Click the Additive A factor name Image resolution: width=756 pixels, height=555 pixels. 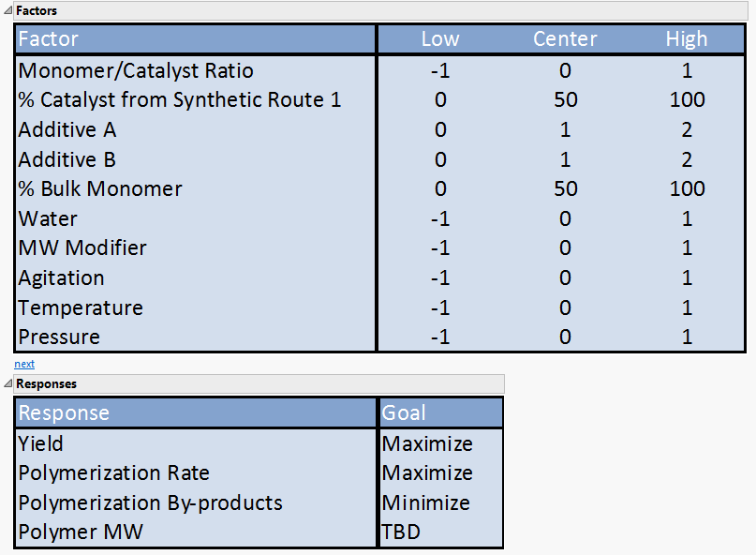coord(67,129)
